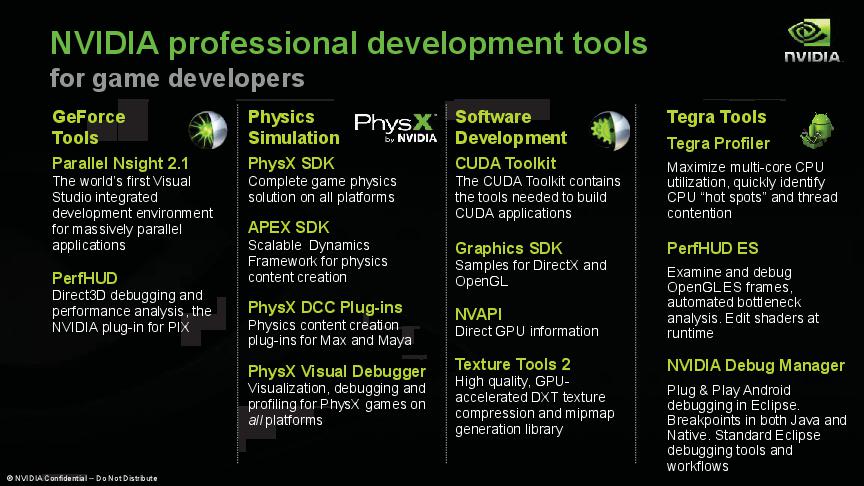
Task: Open the Texture Tools 2 entry
Action: pyautogui.click(x=513, y=363)
